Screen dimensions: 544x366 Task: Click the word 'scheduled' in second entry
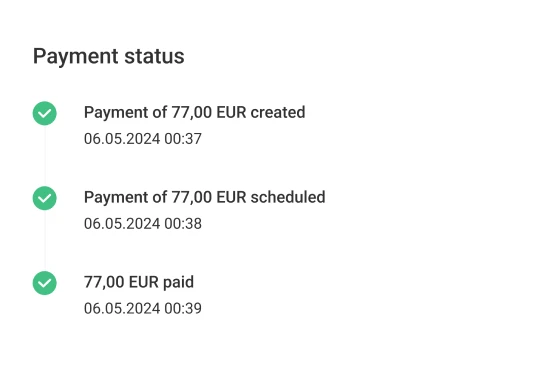(x=288, y=197)
